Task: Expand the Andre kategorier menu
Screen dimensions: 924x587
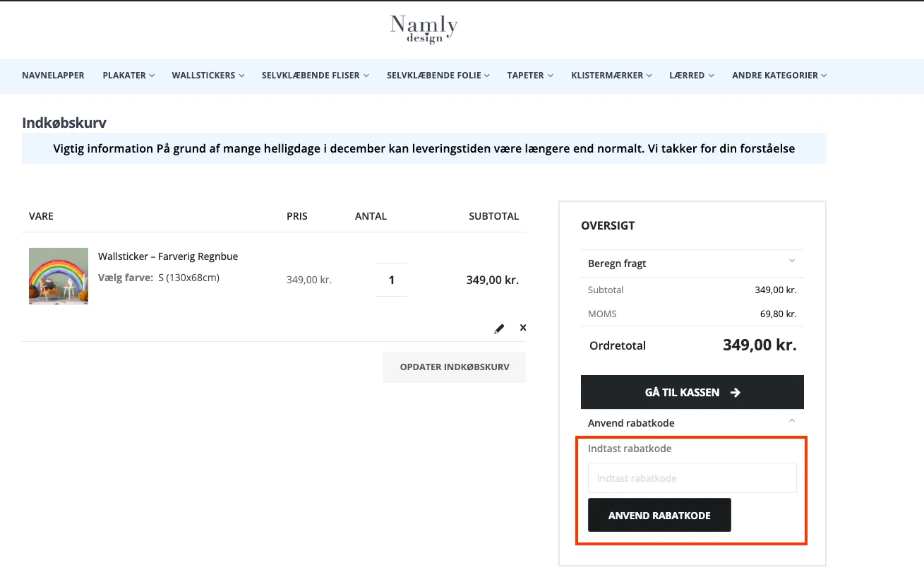Action: [779, 76]
